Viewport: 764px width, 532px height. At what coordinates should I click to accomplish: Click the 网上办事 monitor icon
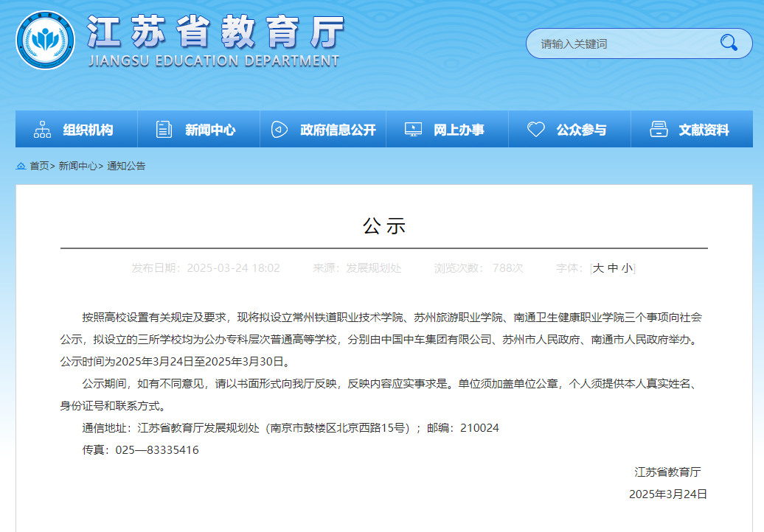(x=413, y=130)
